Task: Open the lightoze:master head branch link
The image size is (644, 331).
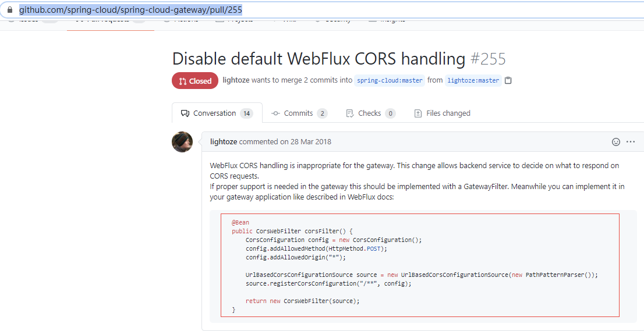Action: pyautogui.click(x=473, y=80)
